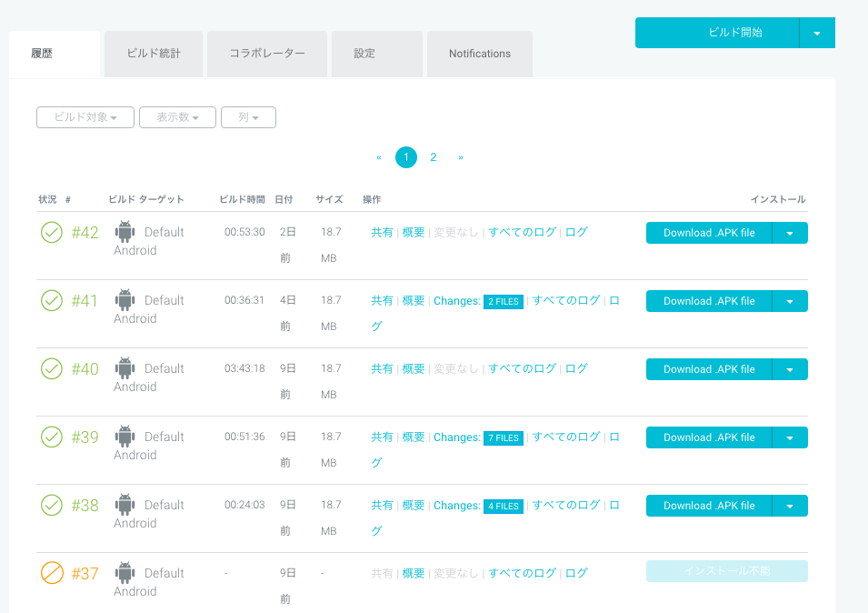Open ログ link for build #37

pos(576,573)
